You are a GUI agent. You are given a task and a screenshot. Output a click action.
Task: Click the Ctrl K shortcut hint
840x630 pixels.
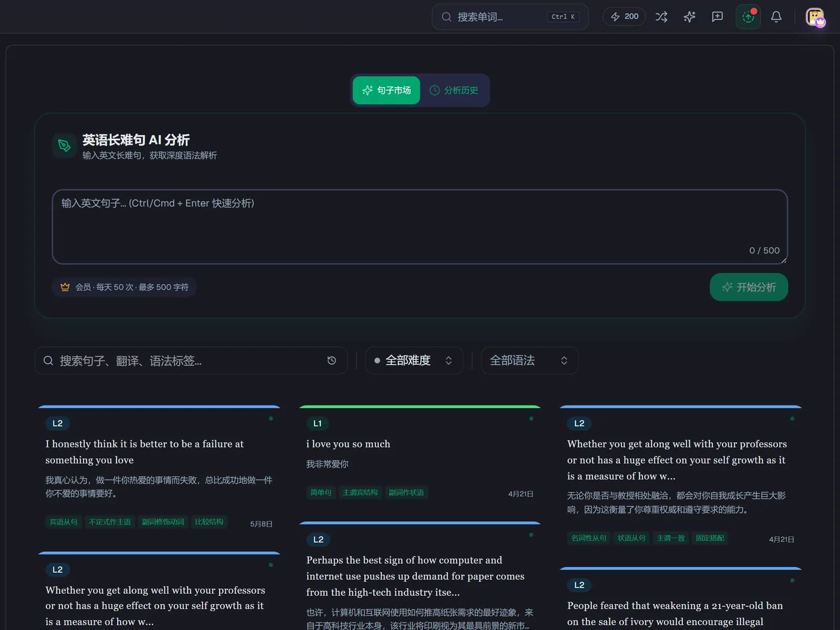tap(563, 17)
